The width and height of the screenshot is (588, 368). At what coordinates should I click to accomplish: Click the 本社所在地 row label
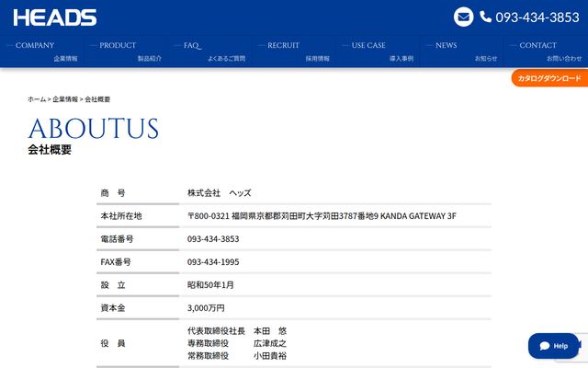tap(121, 216)
